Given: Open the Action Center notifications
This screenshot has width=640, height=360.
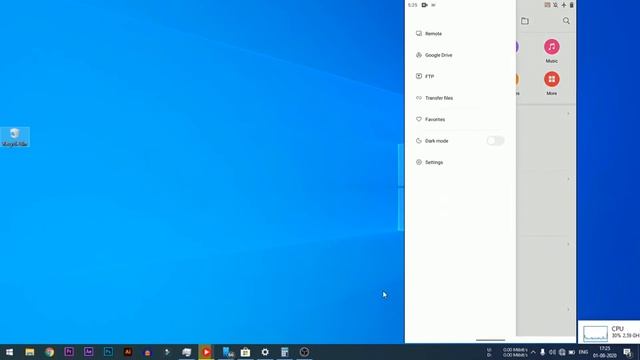Looking at the screenshot, I should pos(628,352).
